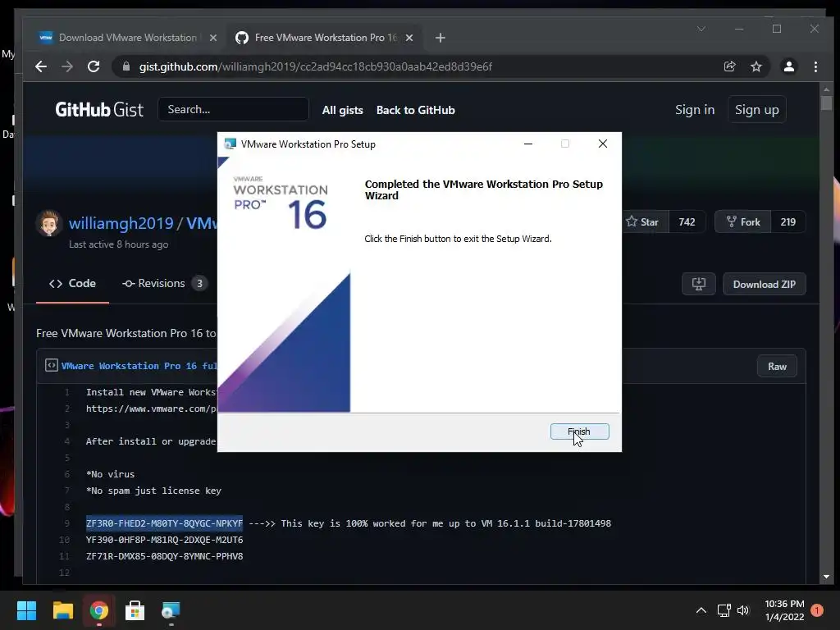Go Back to GitHub link
Image resolution: width=840 pixels, height=630 pixels.
(415, 110)
